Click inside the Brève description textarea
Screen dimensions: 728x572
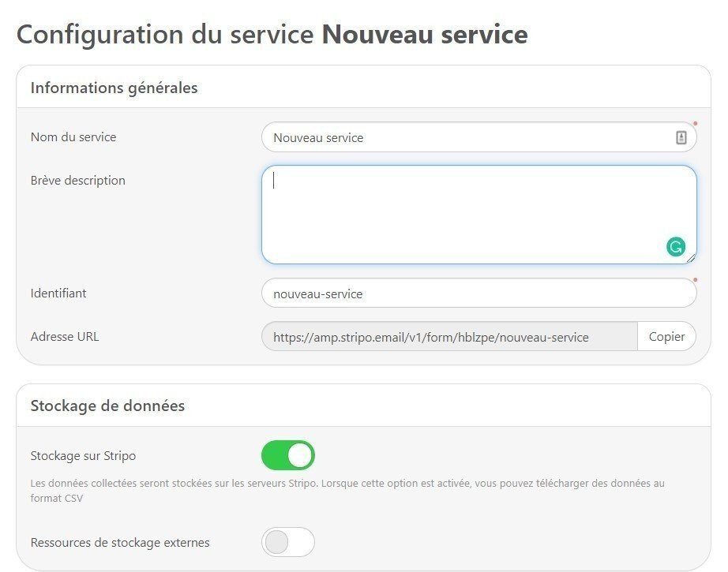point(474,213)
